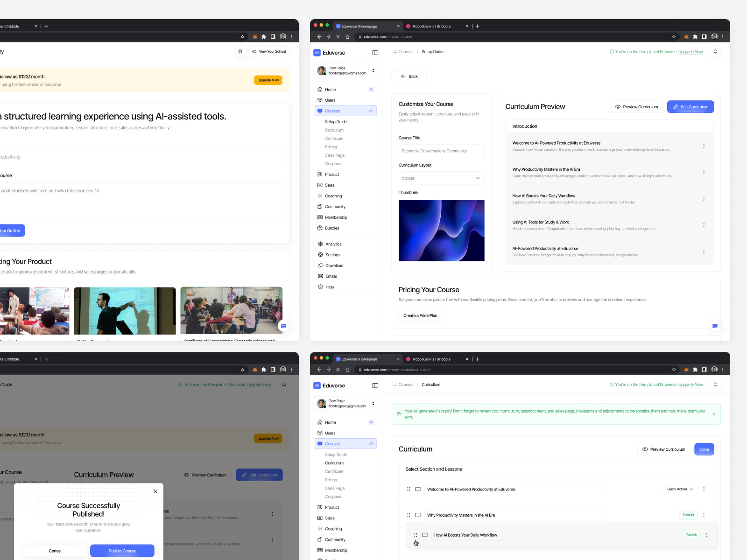Image resolution: width=747 pixels, height=560 pixels.
Task: Click the blue Edit Curriculum button
Action: pyautogui.click(x=690, y=107)
